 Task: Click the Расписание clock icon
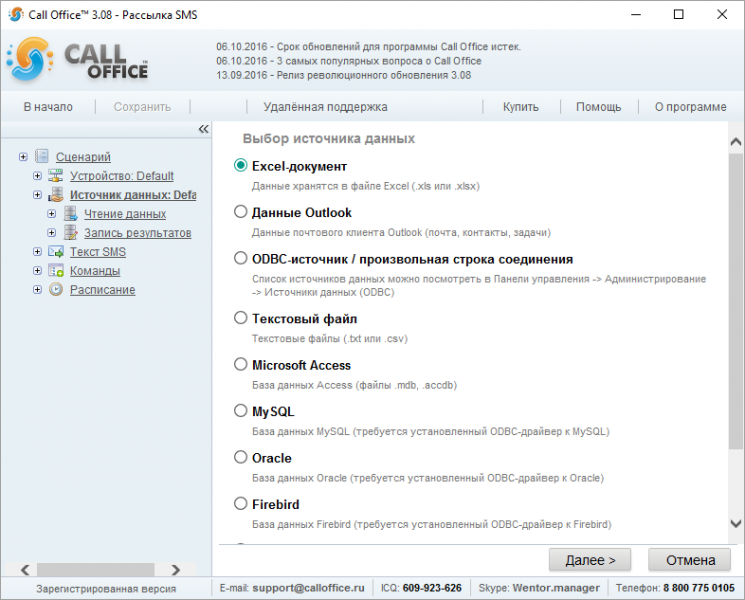56,289
